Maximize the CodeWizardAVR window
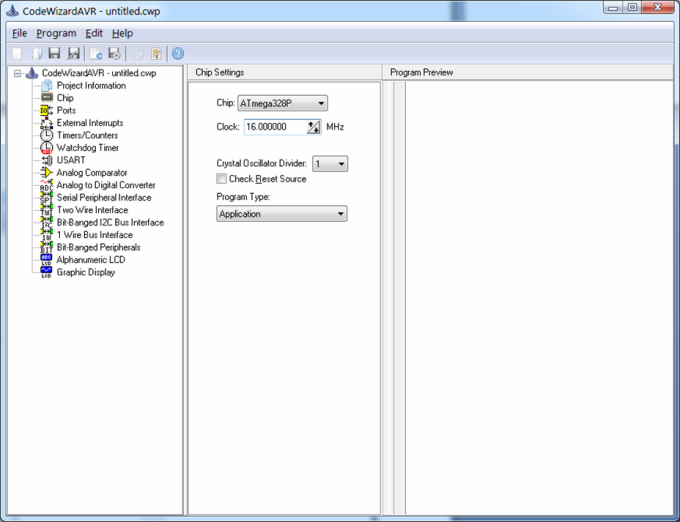 [x=633, y=7]
